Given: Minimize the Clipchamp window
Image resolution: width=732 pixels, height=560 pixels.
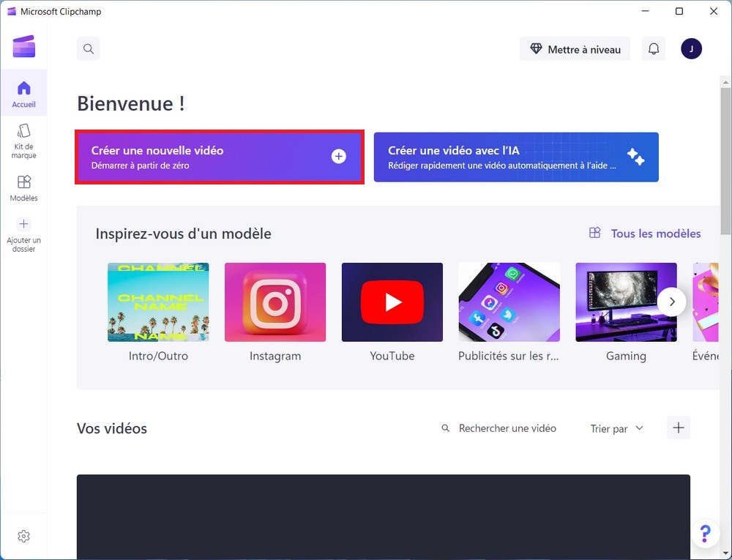Looking at the screenshot, I should (x=645, y=11).
